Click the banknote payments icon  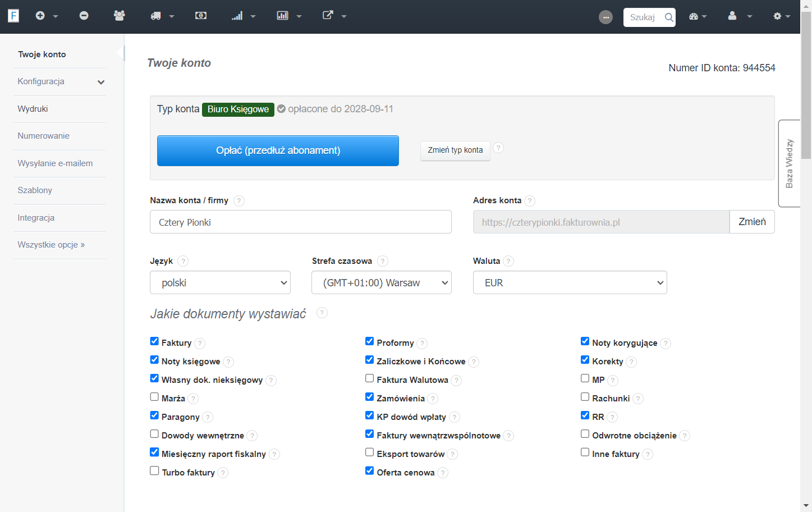pos(201,16)
